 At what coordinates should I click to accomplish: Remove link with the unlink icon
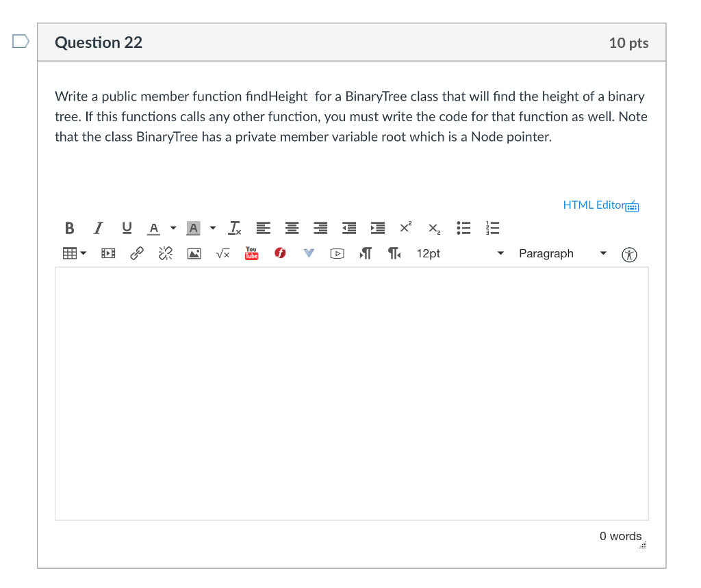(x=165, y=253)
